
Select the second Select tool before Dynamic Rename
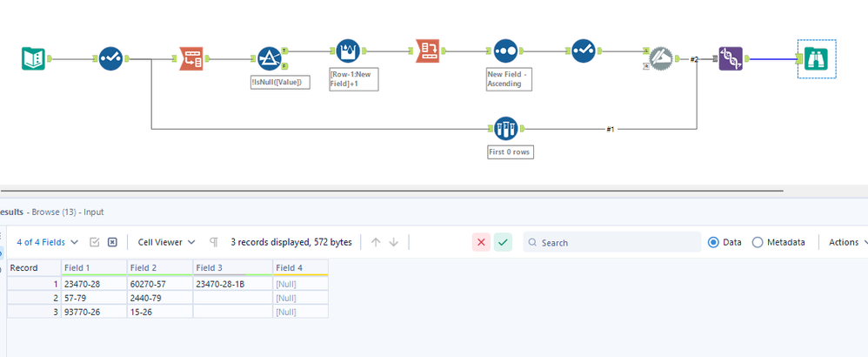(x=583, y=51)
